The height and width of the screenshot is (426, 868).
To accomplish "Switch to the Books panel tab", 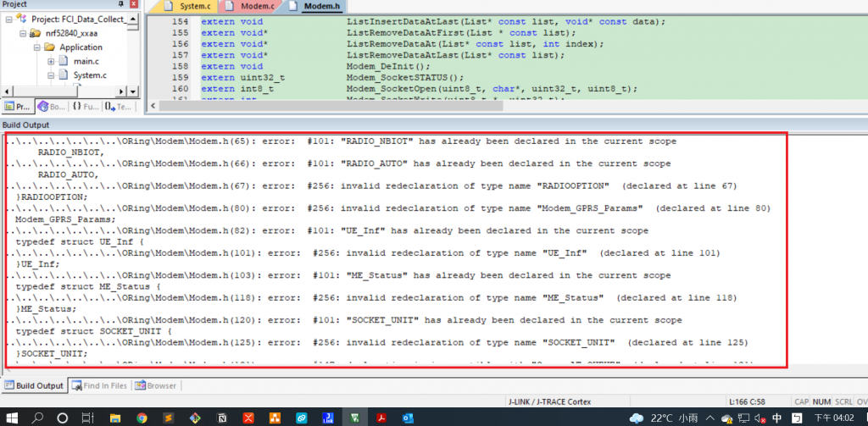I will coord(52,107).
